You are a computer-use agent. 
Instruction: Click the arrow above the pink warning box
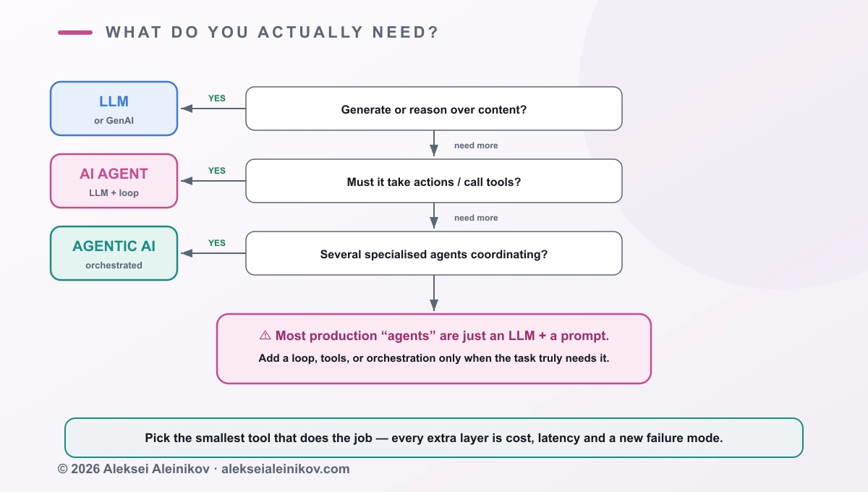(434, 293)
